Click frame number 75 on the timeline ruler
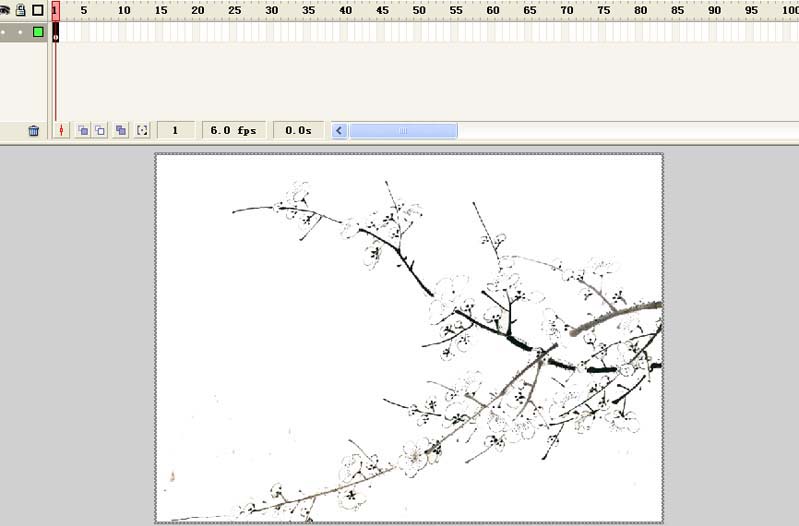The width and height of the screenshot is (799, 526). tap(604, 10)
